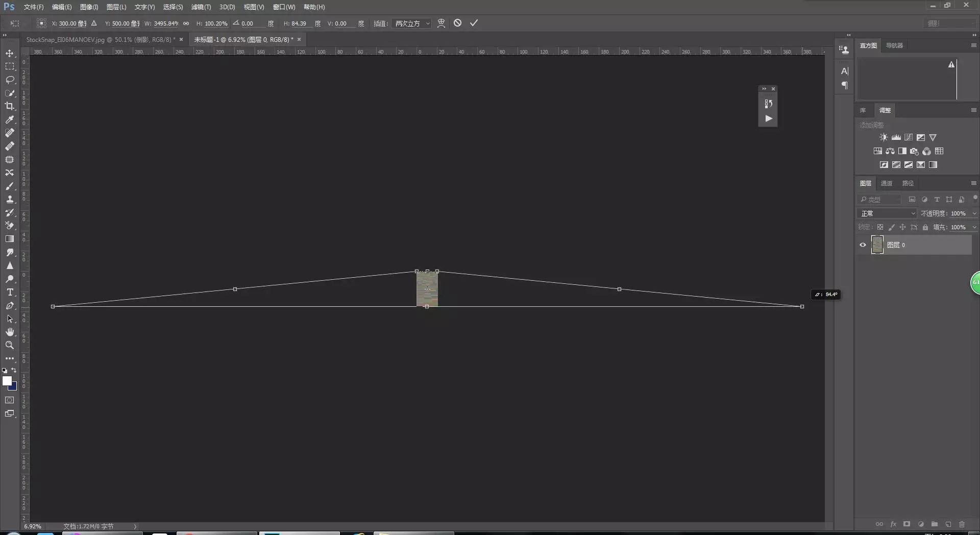Screen dimensions: 980x535
Task: Select the Clone Stamp tool
Action: (10, 199)
